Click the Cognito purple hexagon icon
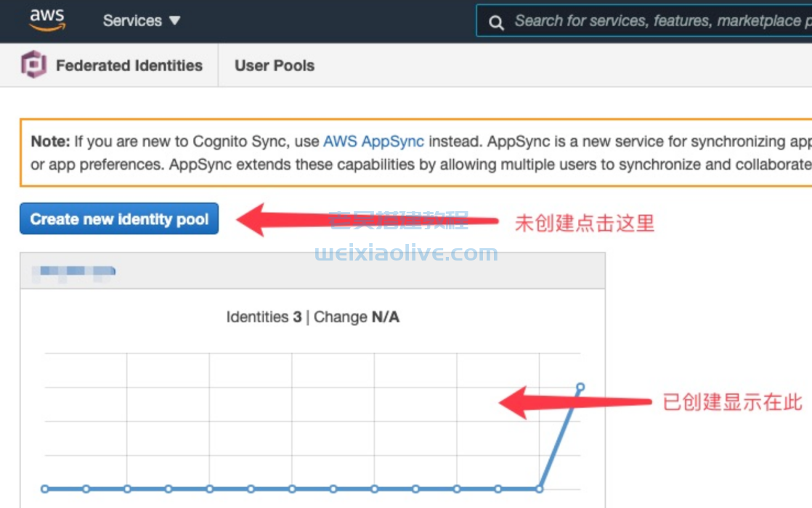The width and height of the screenshot is (812, 508). click(33, 65)
